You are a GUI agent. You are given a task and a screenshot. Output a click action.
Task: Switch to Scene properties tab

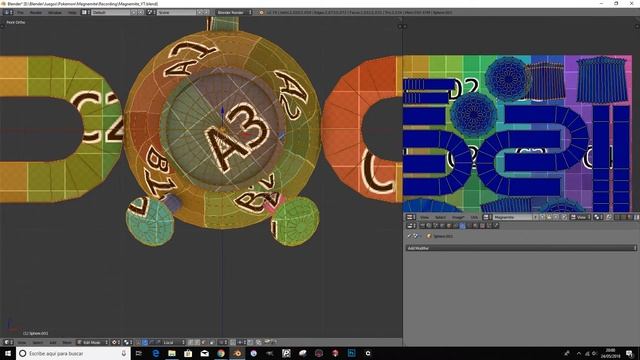pyautogui.click(x=436, y=225)
